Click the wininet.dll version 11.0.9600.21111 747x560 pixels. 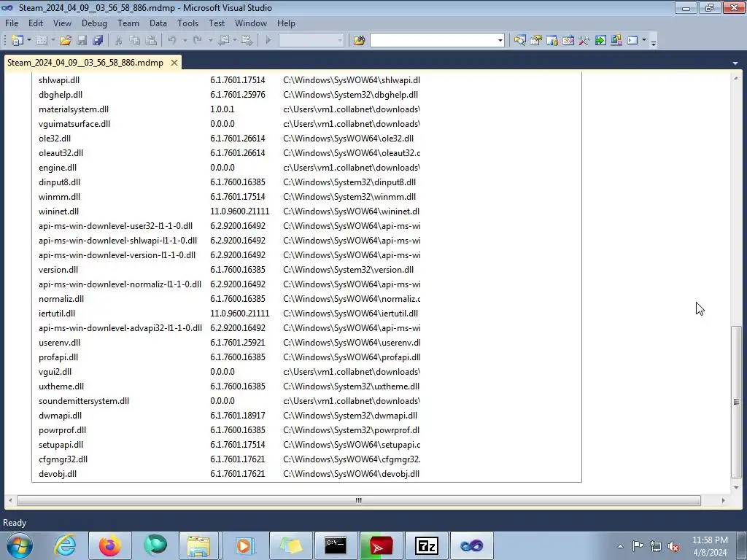pos(239,211)
